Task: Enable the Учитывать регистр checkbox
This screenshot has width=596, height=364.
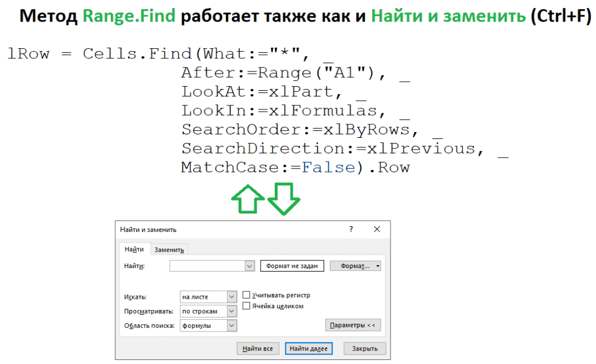Action: tap(246, 295)
